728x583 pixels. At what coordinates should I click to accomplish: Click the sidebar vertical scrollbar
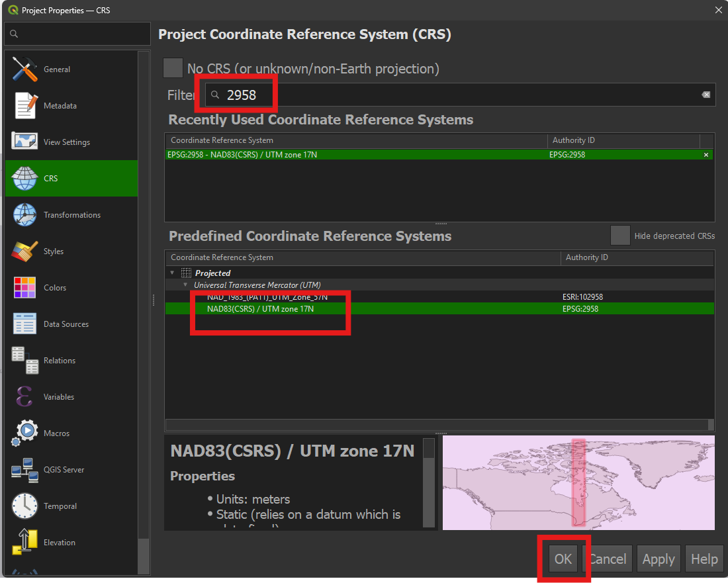[x=144, y=313]
